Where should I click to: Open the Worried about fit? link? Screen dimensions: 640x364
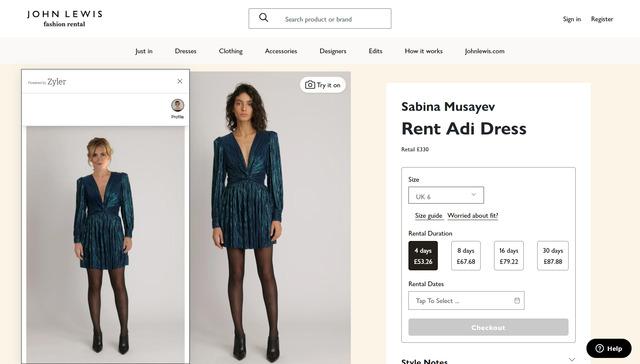pos(473,215)
